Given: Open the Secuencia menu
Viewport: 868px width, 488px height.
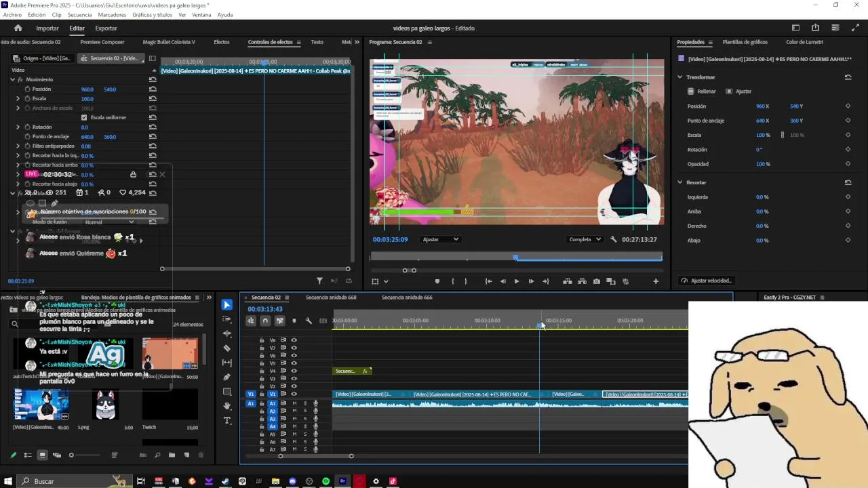Looking at the screenshot, I should coord(80,14).
